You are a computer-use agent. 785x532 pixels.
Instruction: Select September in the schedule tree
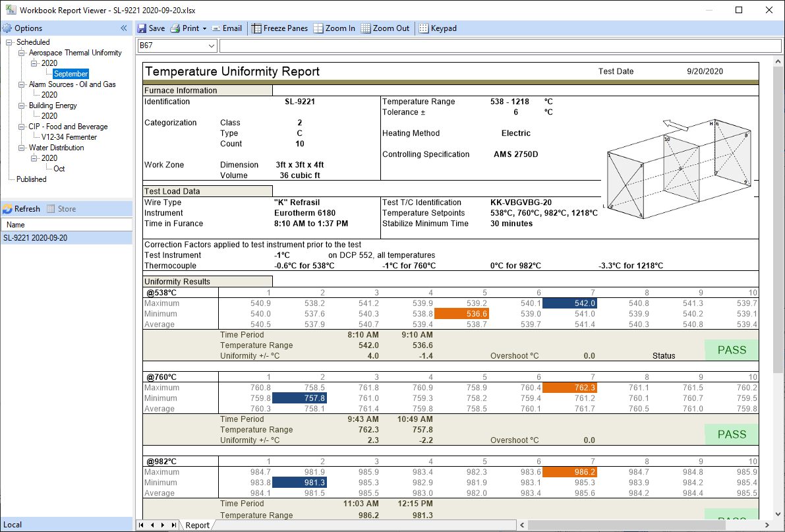point(71,74)
